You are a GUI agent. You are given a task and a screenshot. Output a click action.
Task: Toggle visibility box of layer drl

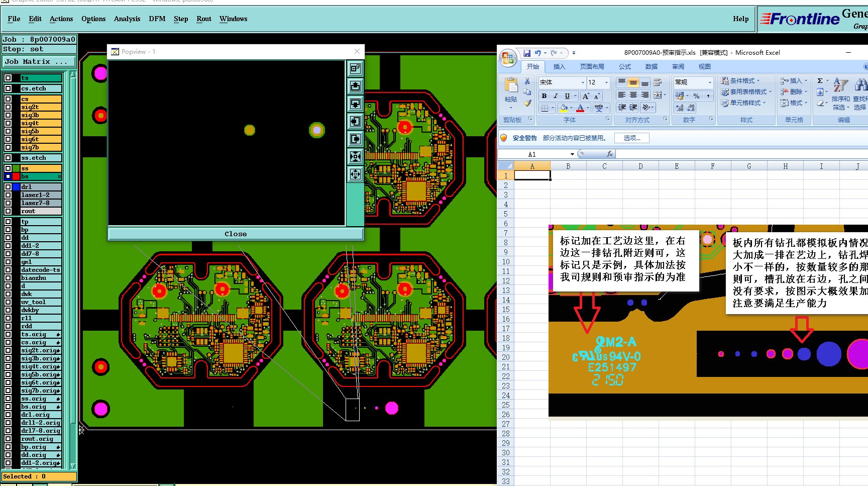pyautogui.click(x=8, y=187)
